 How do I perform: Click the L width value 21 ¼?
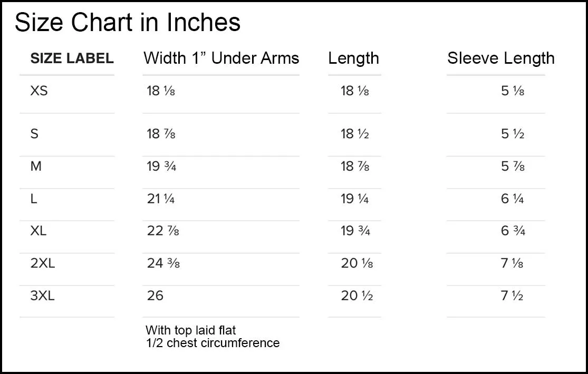tap(161, 199)
